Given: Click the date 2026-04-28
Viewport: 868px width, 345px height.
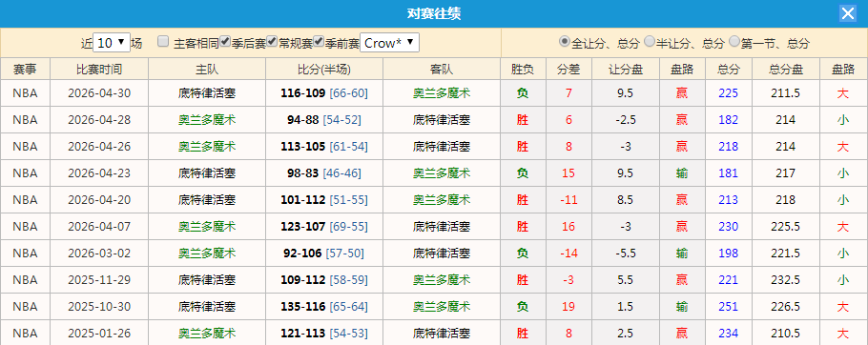Looking at the screenshot, I should [x=99, y=119].
